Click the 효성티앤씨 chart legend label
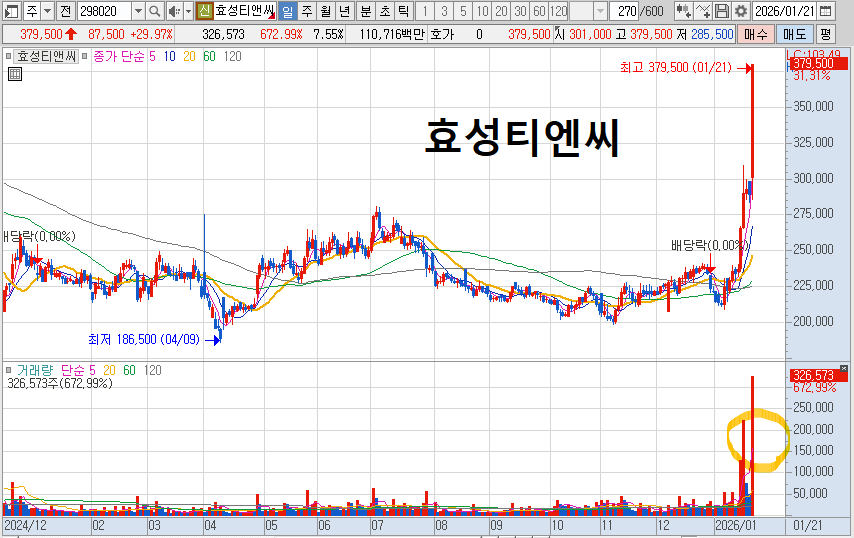 [x=46, y=56]
